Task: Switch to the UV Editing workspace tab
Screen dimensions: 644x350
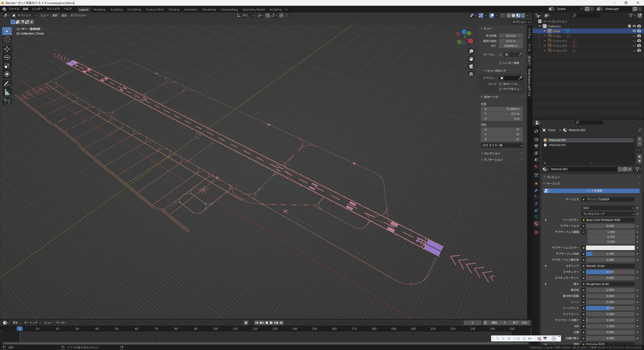Action: [x=134, y=10]
